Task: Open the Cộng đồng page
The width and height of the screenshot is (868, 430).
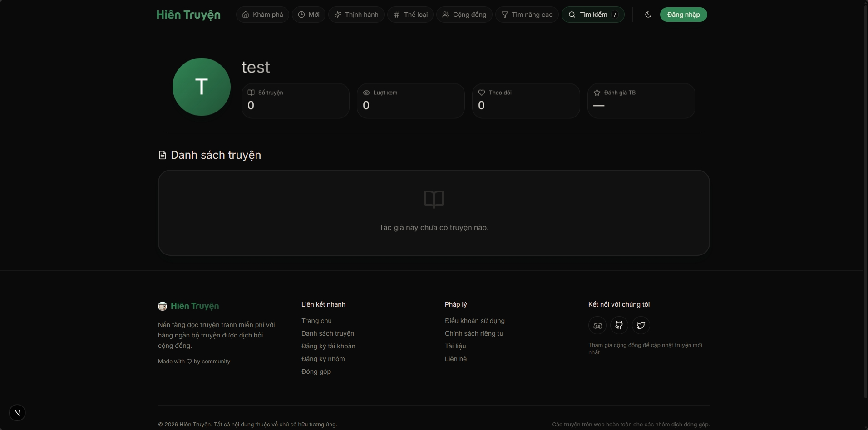Action: tap(464, 15)
